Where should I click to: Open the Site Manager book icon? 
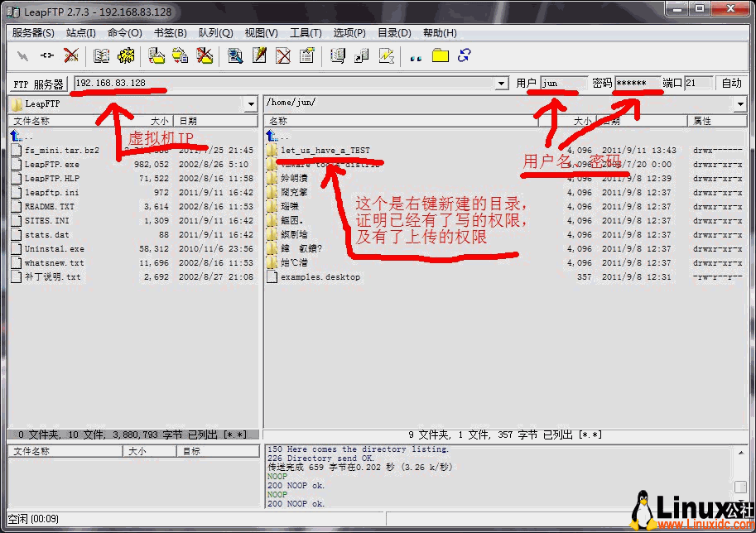[x=101, y=55]
